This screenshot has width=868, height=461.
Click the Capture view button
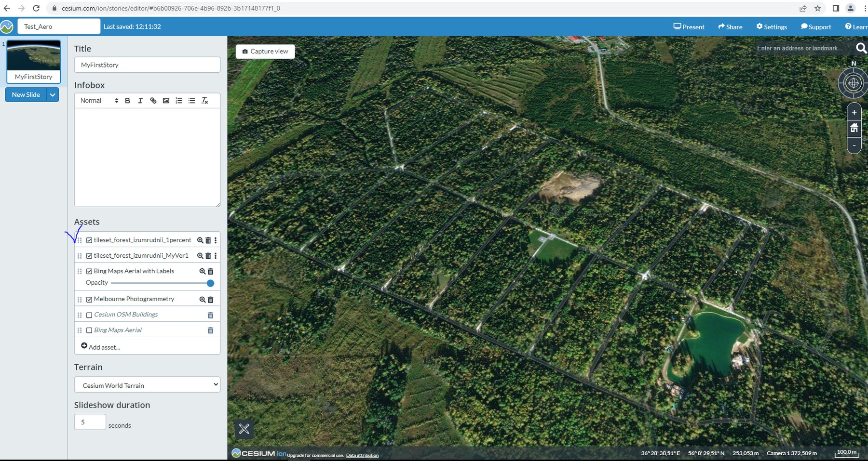pos(265,52)
